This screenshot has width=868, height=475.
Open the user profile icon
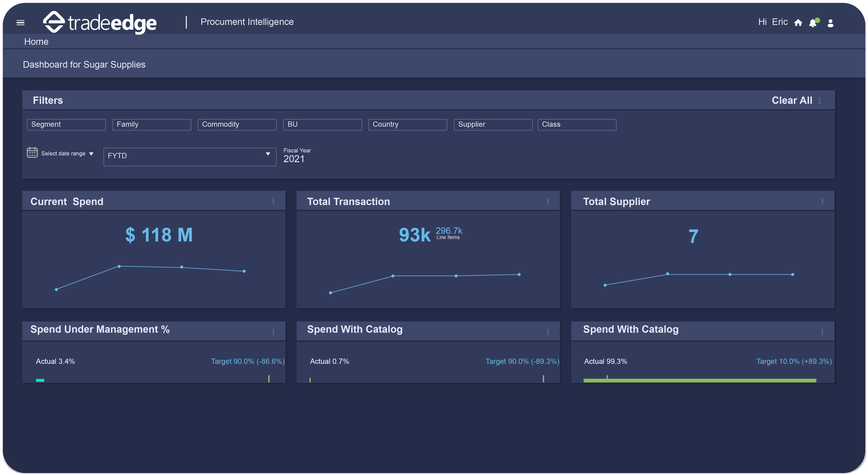click(830, 23)
